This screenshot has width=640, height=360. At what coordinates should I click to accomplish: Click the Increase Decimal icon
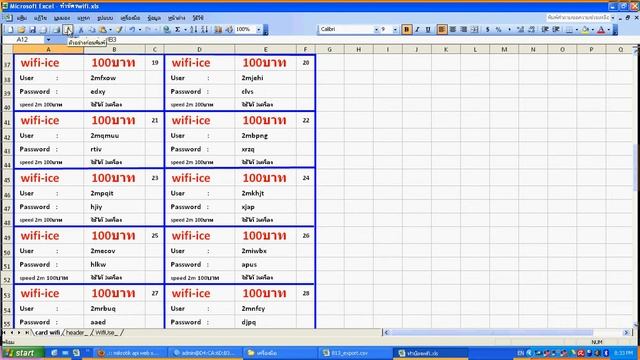click(520, 29)
